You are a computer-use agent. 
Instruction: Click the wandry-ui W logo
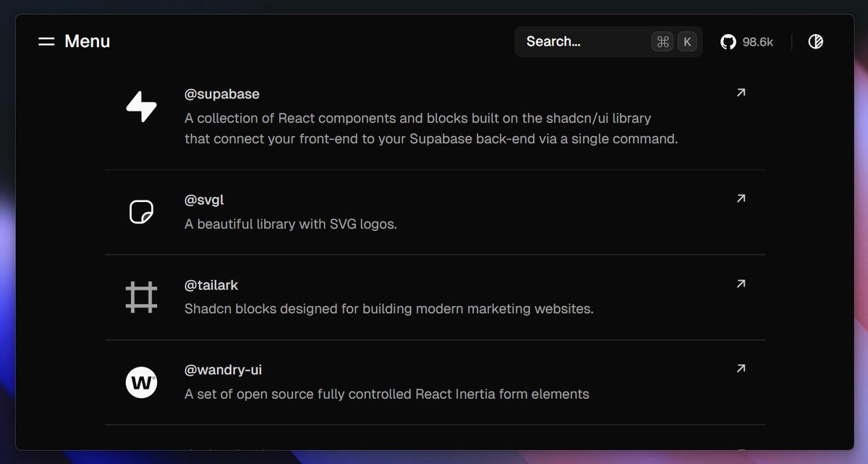(x=141, y=382)
